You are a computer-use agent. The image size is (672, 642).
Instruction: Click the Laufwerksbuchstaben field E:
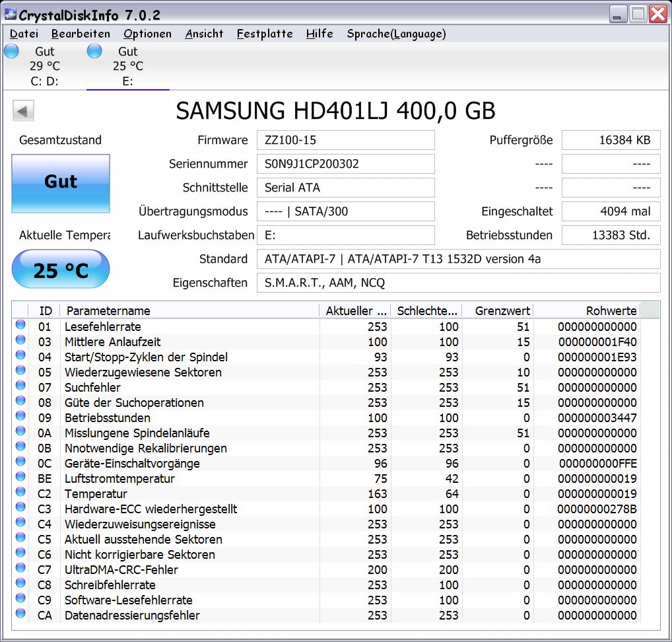coord(346,235)
